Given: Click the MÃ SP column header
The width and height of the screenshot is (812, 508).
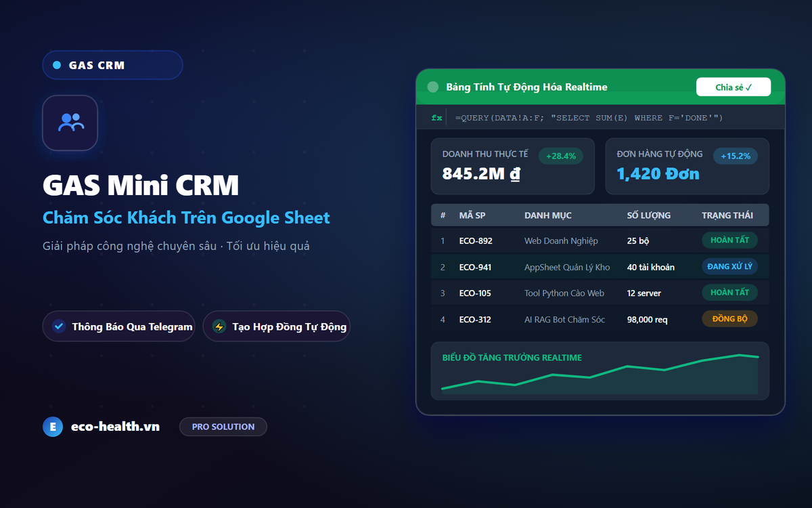Looking at the screenshot, I should tap(472, 215).
